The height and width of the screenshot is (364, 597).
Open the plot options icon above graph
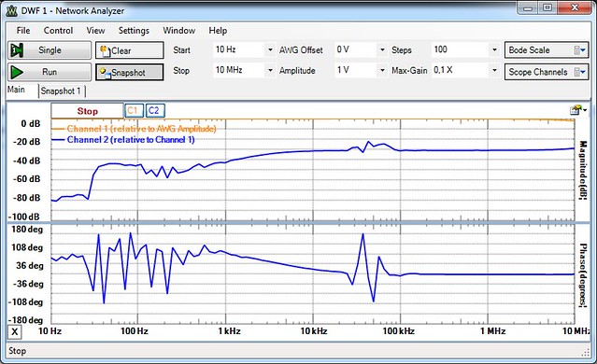pos(578,110)
